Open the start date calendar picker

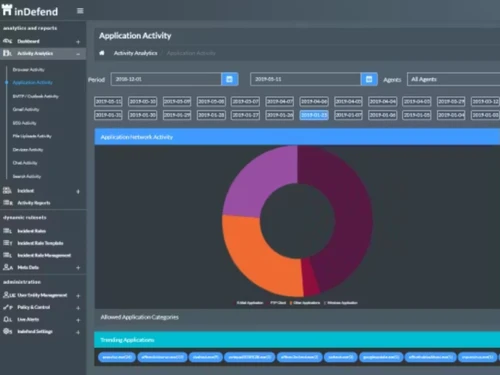pyautogui.click(x=230, y=79)
